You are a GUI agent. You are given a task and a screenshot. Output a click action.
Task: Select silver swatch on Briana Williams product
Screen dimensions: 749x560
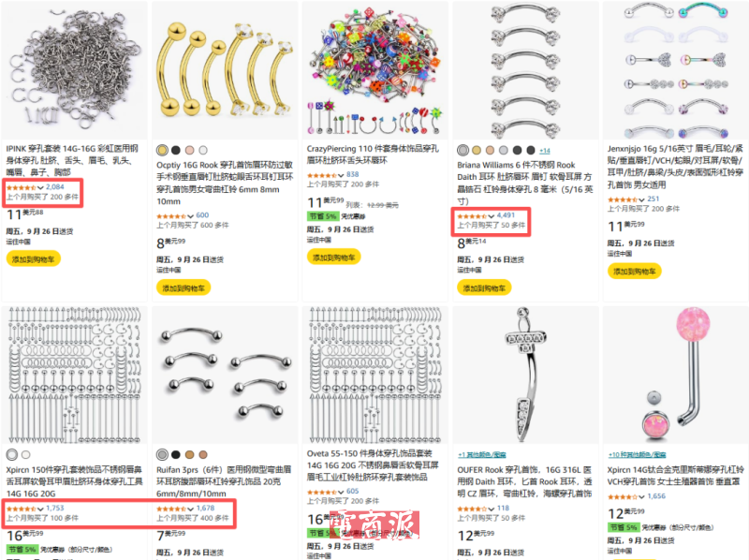coord(463,150)
